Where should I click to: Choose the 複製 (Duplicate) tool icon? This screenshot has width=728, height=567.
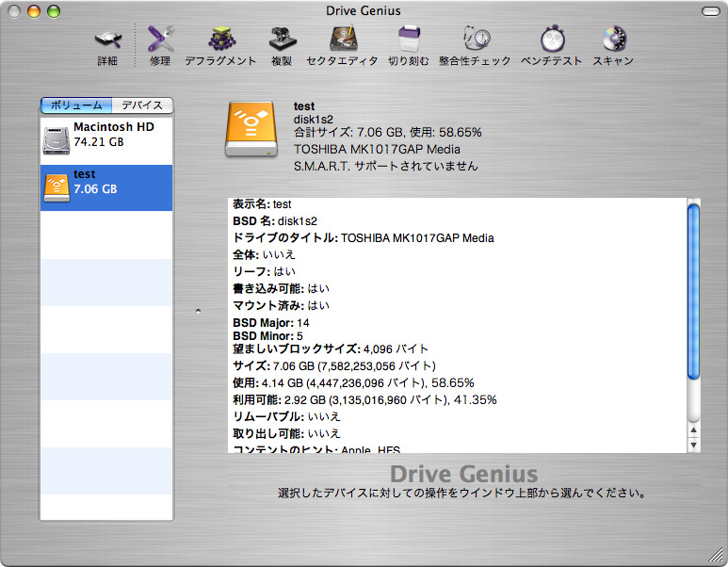pyautogui.click(x=282, y=39)
